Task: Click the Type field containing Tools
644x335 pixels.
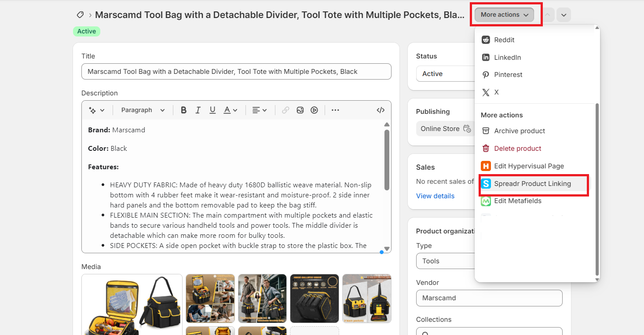Action: coord(445,261)
